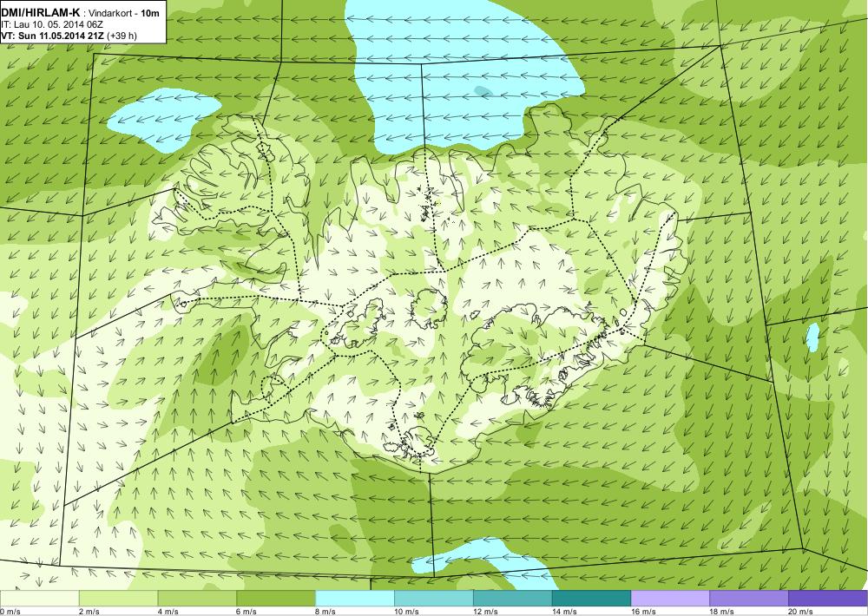The height and width of the screenshot is (616, 868).
Task: Click the '18 m/s' legend label
Action: coord(722,612)
